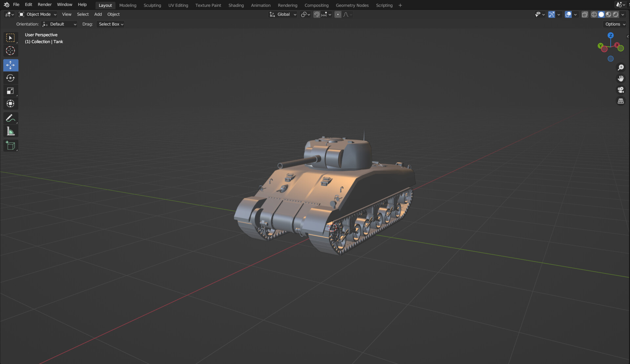The height and width of the screenshot is (364, 630).
Task: Toggle proportional editing
Action: click(x=338, y=14)
